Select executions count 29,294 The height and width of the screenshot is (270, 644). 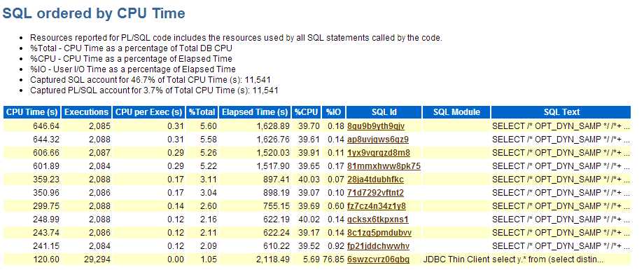[97, 259]
